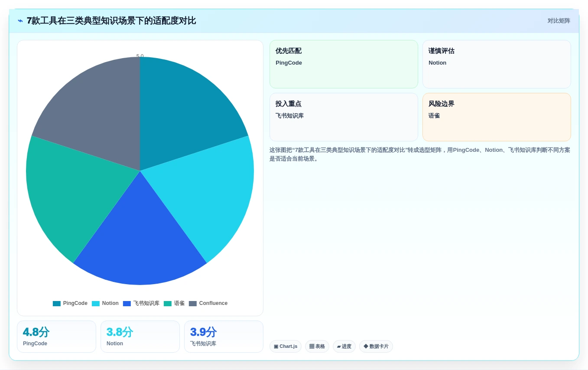The height and width of the screenshot is (370, 588).
Task: Click the lightning icon beside the title
Action: (x=20, y=21)
